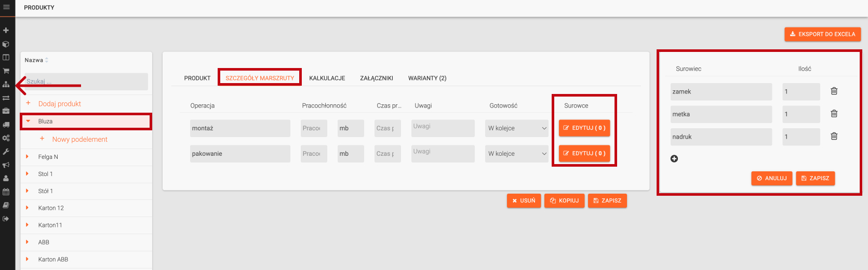Click Eksport do Excela button
The width and height of the screenshot is (868, 270).
click(x=822, y=34)
